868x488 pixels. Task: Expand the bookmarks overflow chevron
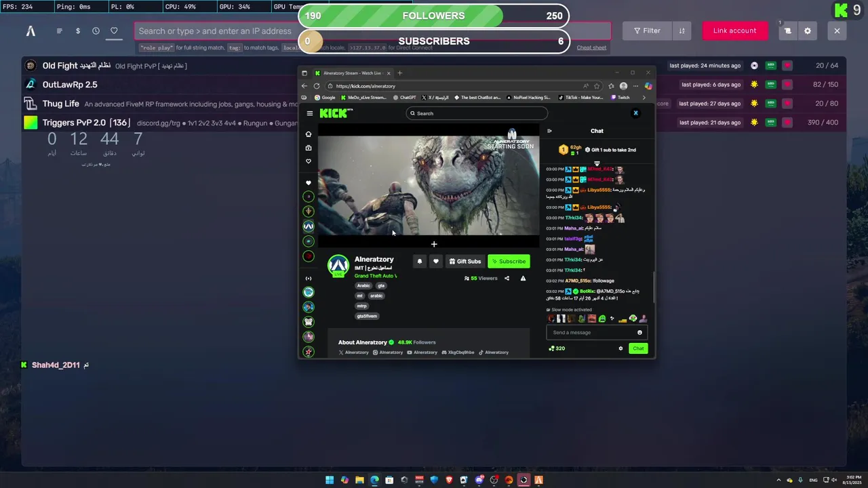tap(644, 98)
